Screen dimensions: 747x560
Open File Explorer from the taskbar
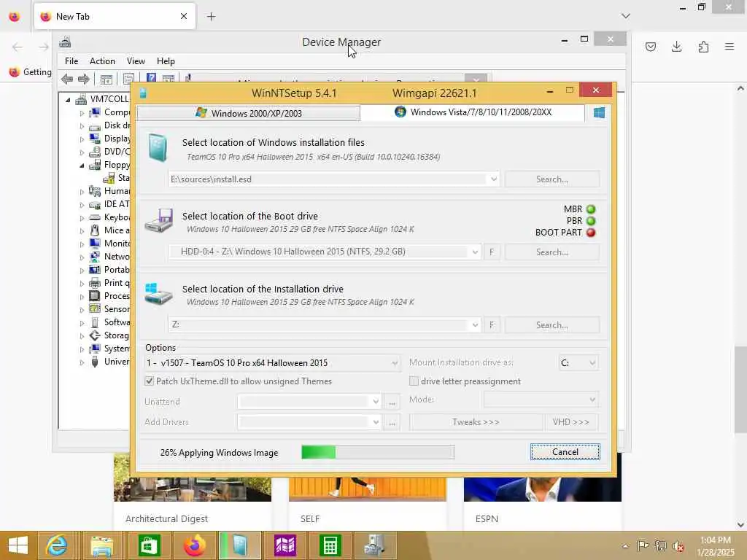[x=102, y=545]
